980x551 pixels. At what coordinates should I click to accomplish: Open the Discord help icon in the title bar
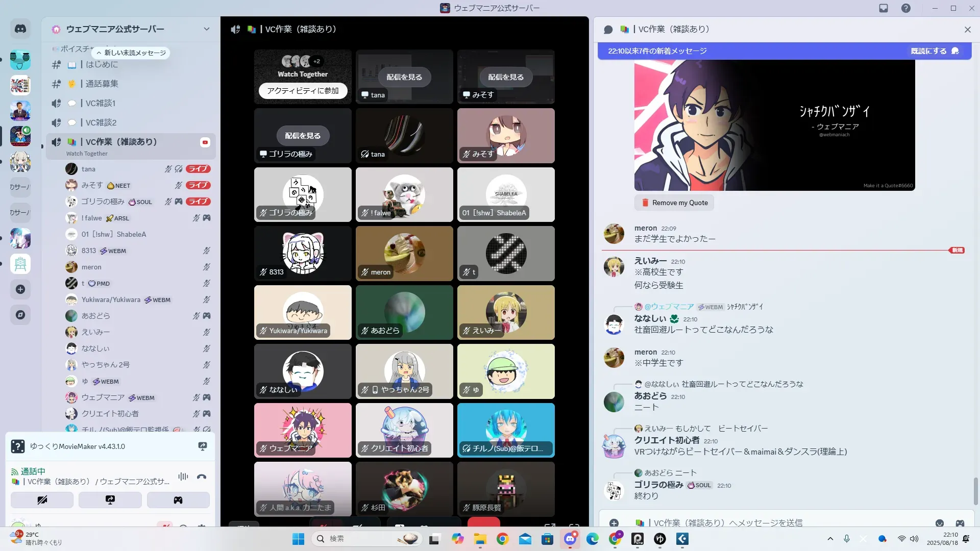[905, 8]
